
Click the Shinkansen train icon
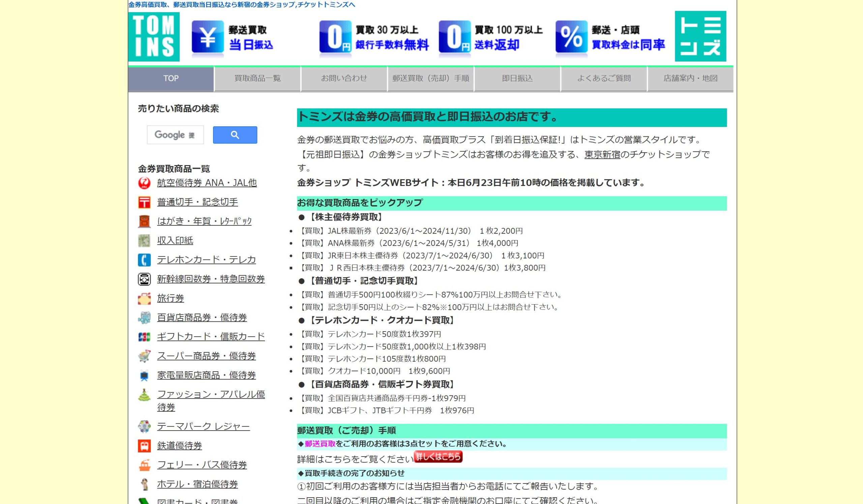(x=144, y=279)
